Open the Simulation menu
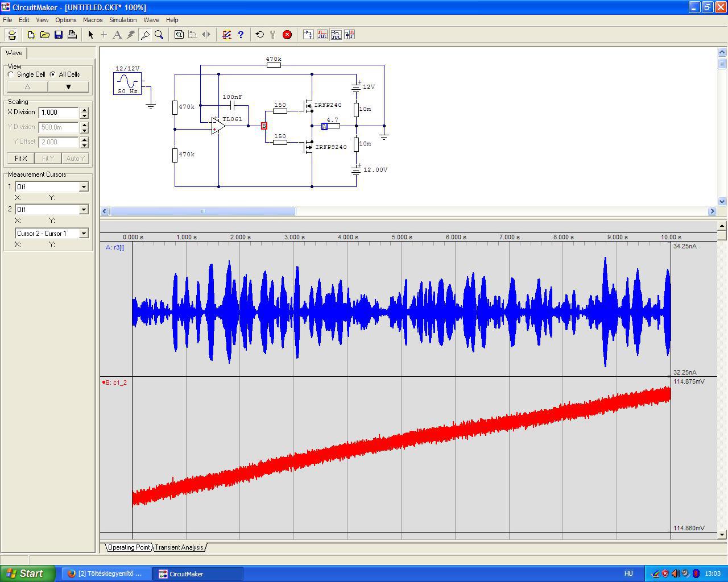The width and height of the screenshot is (728, 582). pyautogui.click(x=123, y=20)
